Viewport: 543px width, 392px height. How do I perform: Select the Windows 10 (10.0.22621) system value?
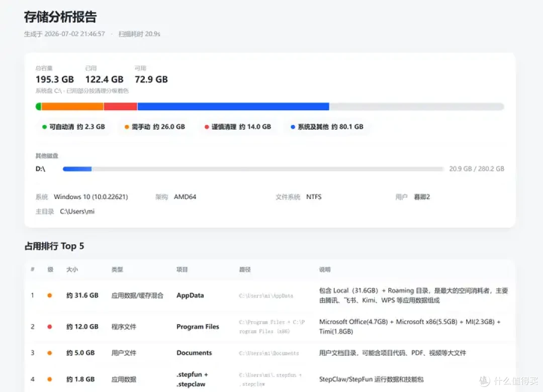pyautogui.click(x=90, y=197)
